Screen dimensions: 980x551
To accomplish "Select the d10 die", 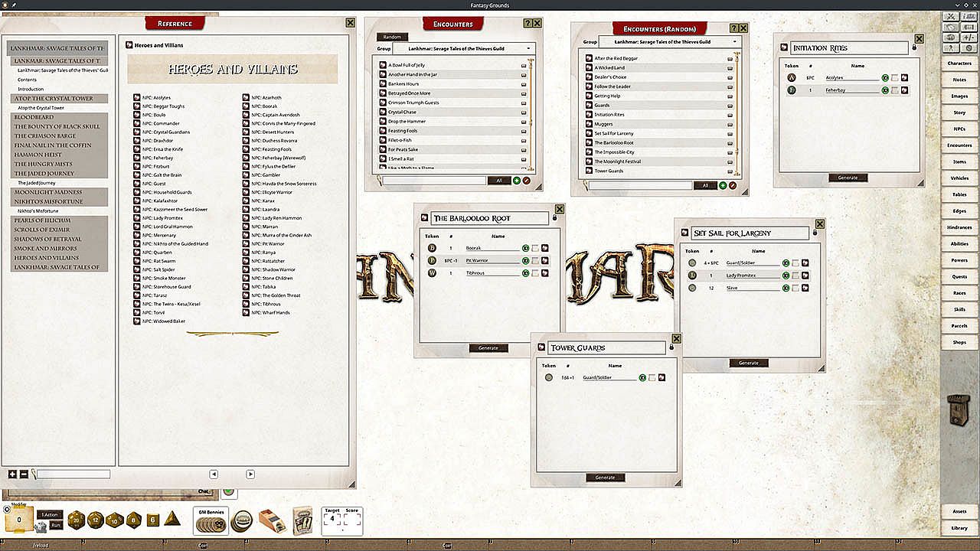I will coord(115,520).
